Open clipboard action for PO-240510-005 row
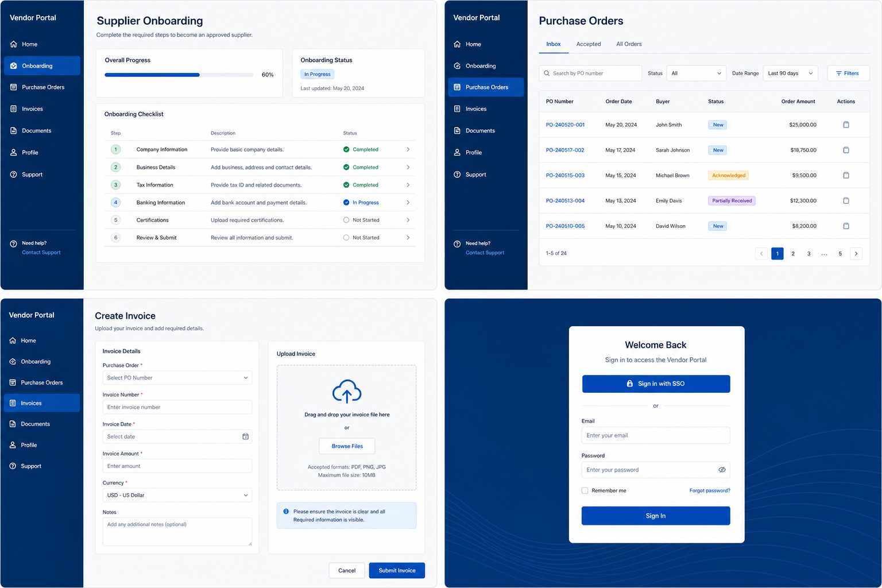Screen dimensions: 882x588 pyautogui.click(x=846, y=226)
